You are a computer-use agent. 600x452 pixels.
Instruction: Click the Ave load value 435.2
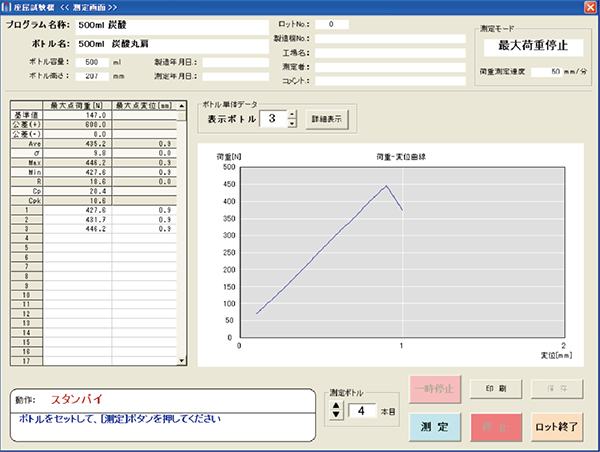click(78, 144)
